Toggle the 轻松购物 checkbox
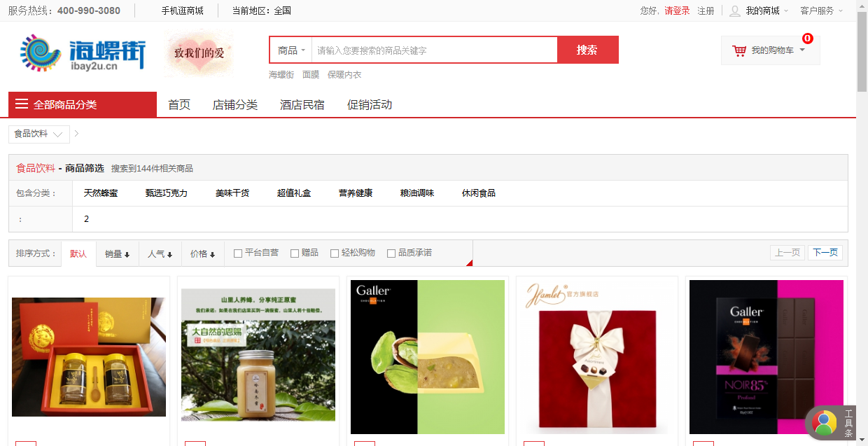The height and width of the screenshot is (446, 868). (x=335, y=253)
